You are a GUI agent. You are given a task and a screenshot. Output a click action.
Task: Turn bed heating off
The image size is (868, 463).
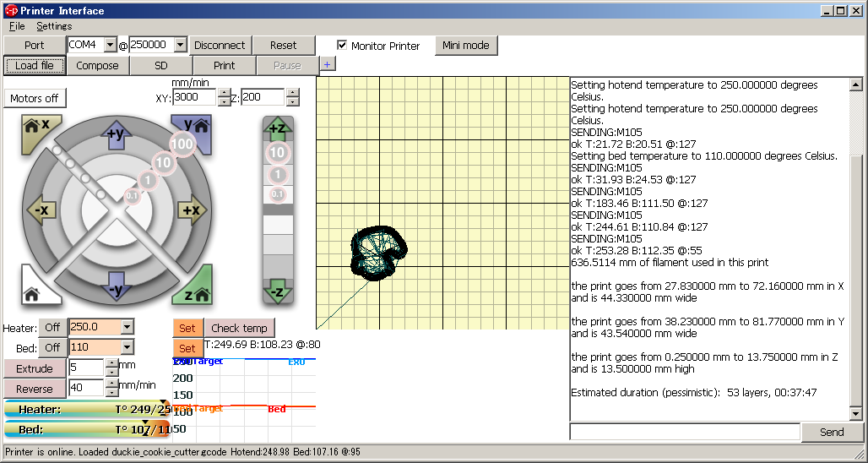point(52,347)
